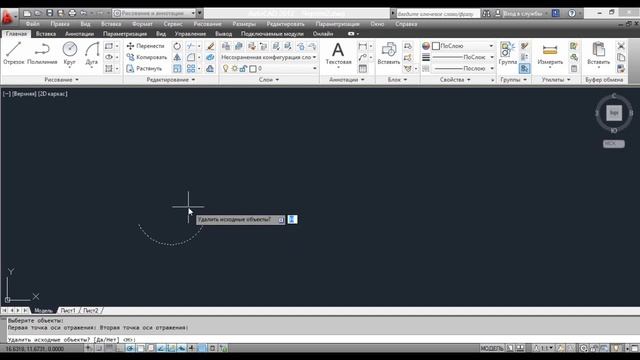Open the Файл menu
Image resolution: width=640 pixels, height=360 pixels.
click(x=33, y=24)
